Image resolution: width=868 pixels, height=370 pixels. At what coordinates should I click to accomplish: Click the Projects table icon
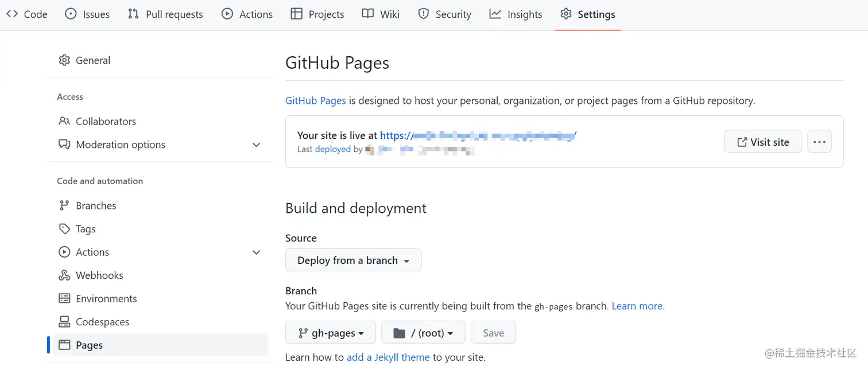(x=296, y=14)
